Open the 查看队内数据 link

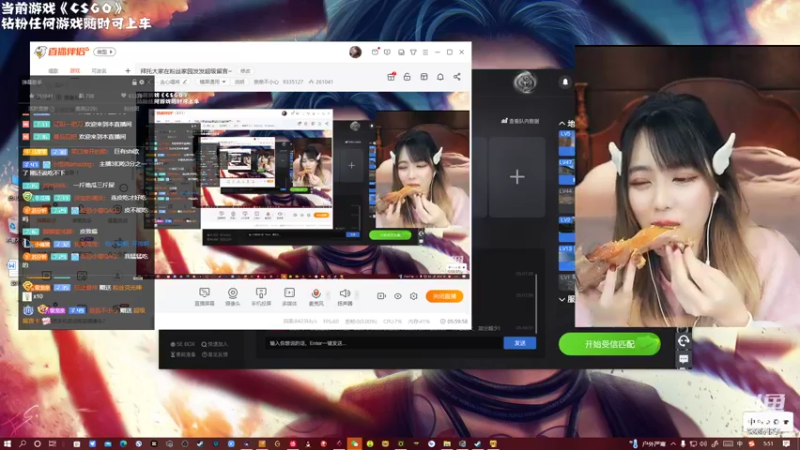[x=520, y=121]
